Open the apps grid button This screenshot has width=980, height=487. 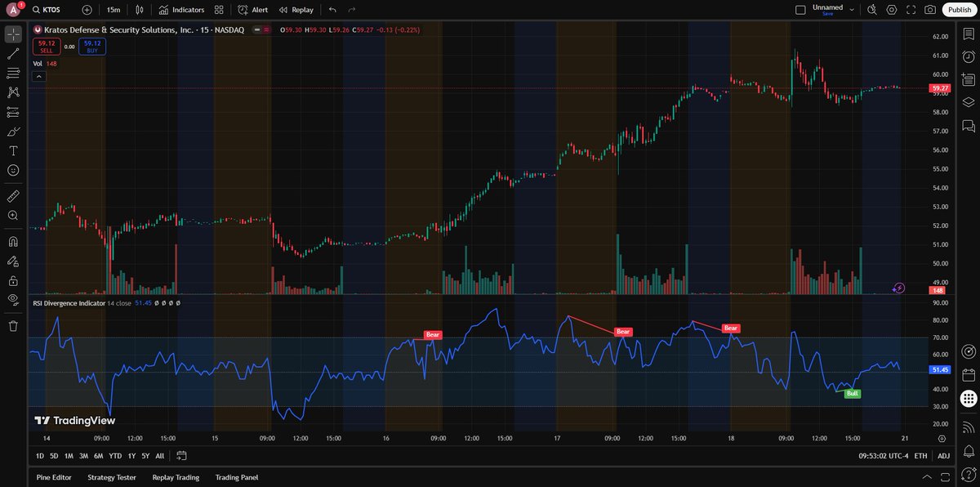tap(969, 399)
